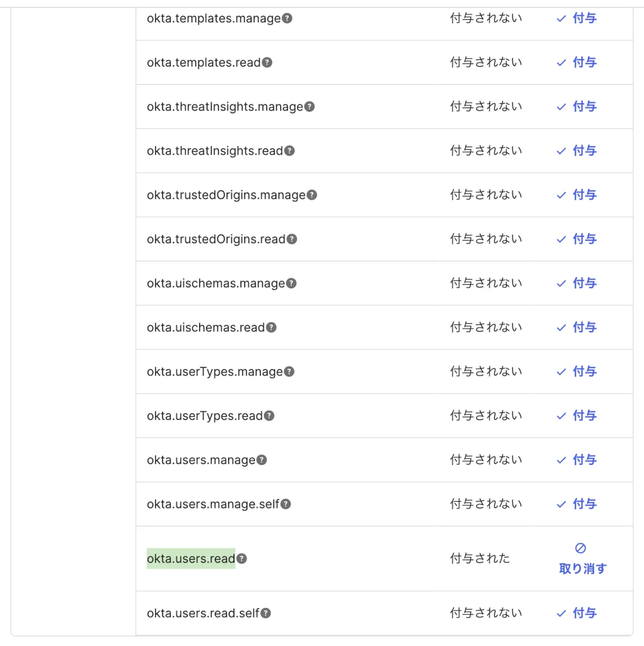Grant the okta.threatInsights.read scope

[x=577, y=151]
